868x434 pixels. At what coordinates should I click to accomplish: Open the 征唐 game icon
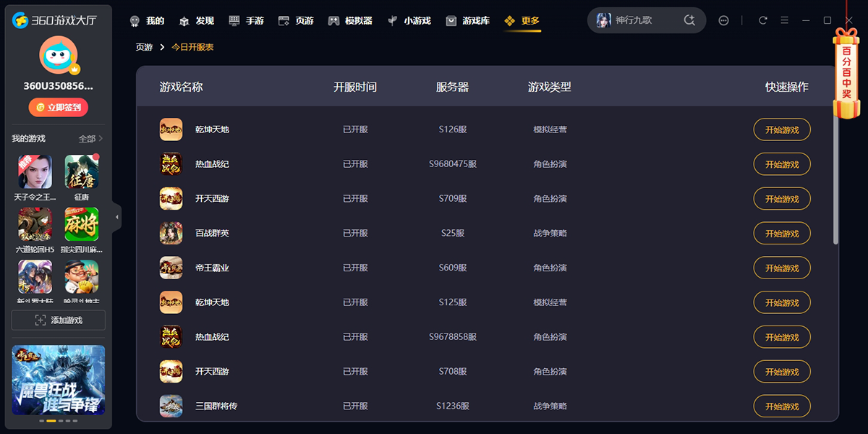pyautogui.click(x=82, y=172)
